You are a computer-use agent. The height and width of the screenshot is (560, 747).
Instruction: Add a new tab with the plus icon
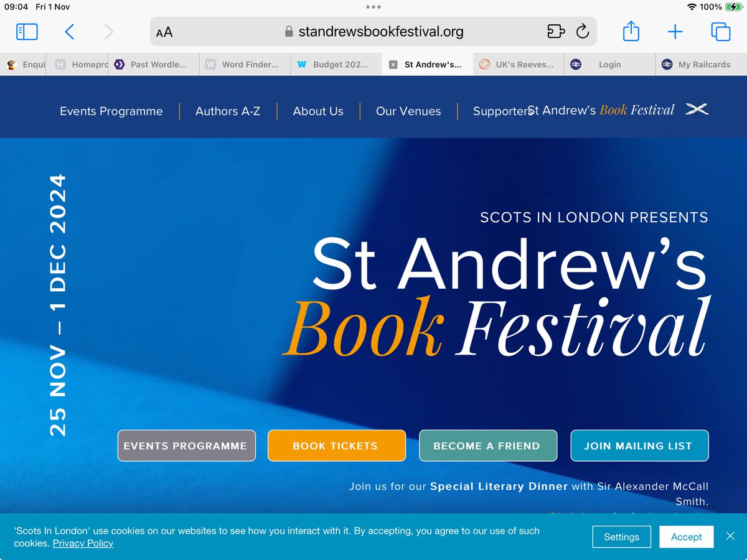point(675,32)
